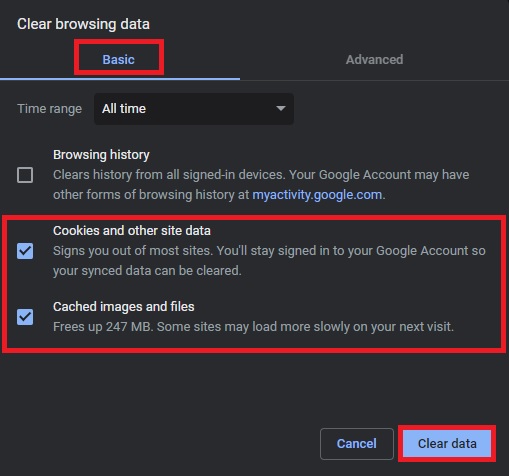
Task: Click the 'Frees up 247 MB' description
Action: point(253,327)
